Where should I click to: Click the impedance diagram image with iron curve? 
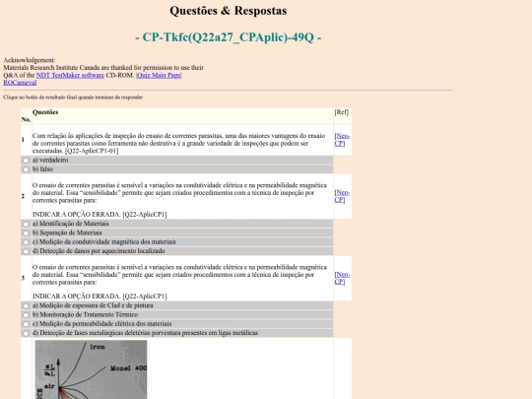click(91, 369)
